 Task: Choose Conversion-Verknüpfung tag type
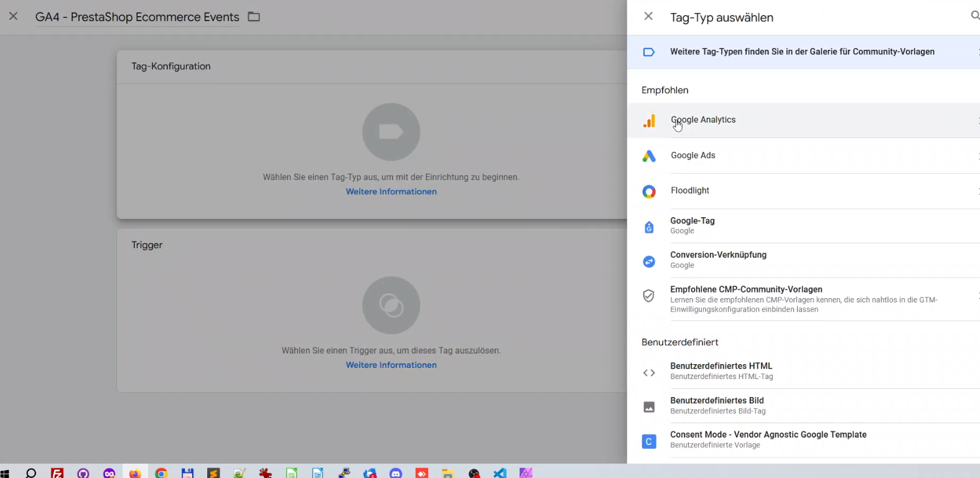point(803,260)
